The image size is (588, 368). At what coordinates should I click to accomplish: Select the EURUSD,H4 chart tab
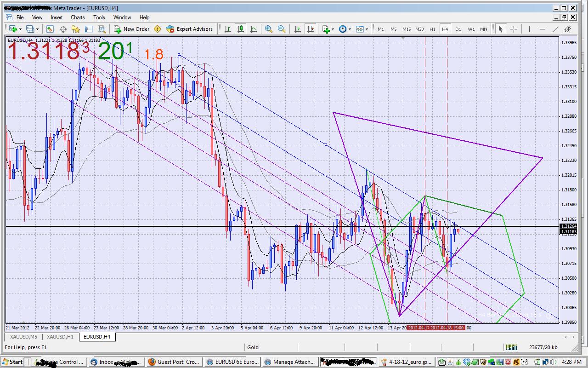[96, 337]
